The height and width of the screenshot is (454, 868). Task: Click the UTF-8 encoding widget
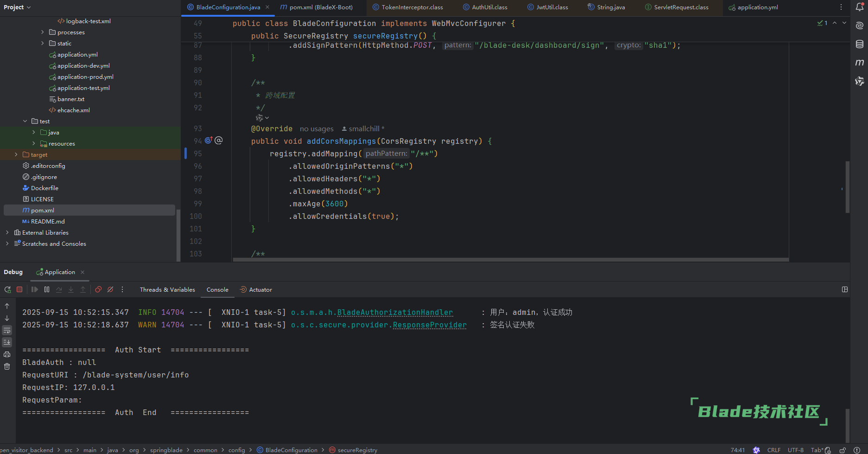pyautogui.click(x=796, y=450)
